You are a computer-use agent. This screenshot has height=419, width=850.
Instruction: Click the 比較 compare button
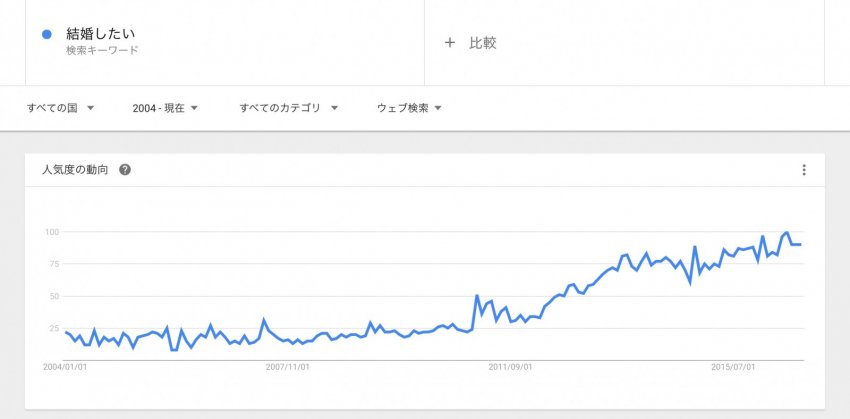pyautogui.click(x=482, y=43)
